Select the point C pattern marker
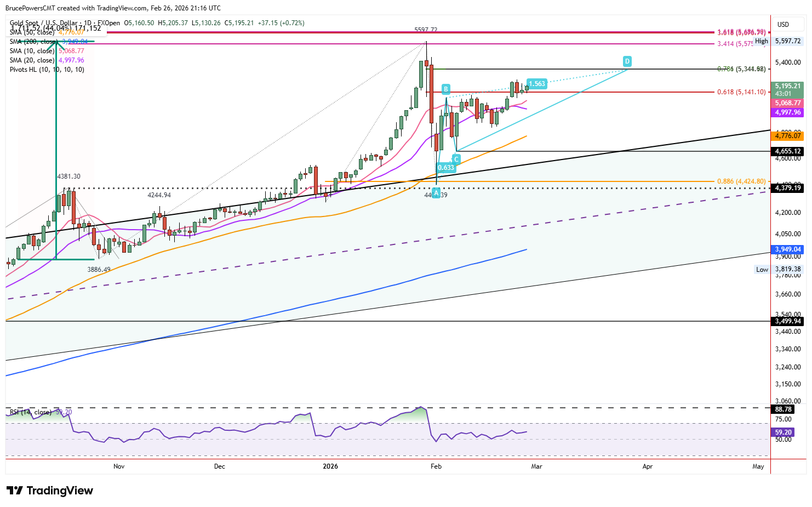 pos(456,159)
